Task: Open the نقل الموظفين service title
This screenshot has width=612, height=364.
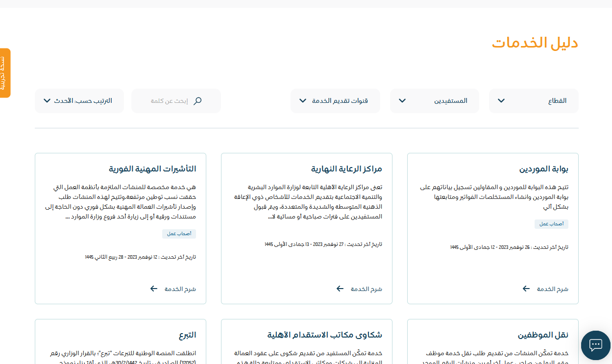Action: 543,335
